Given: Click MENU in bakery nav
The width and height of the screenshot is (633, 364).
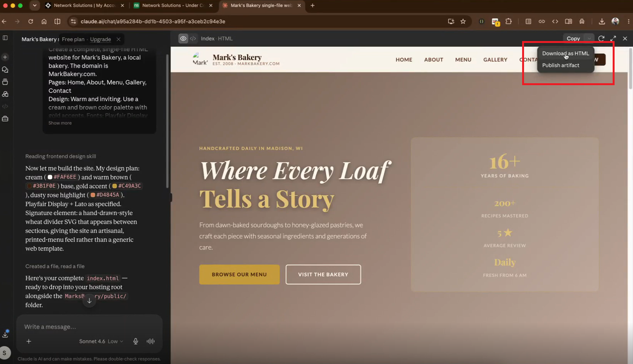Looking at the screenshot, I should point(463,60).
